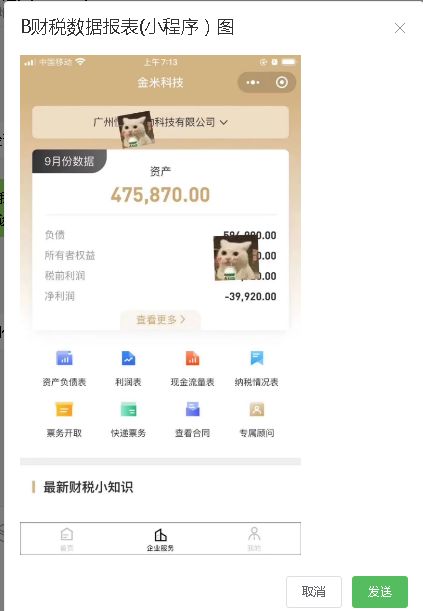Open the 利润表 chart icon
Viewport: 423px width, 611px height.
[128, 358]
